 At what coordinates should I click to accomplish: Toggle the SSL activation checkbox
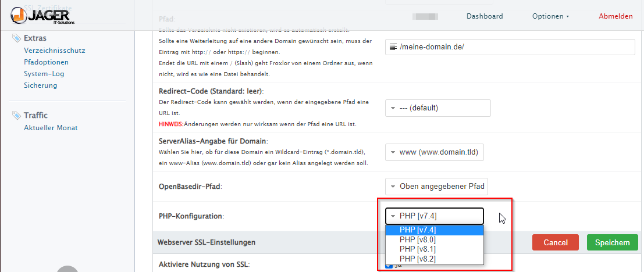tap(388, 265)
